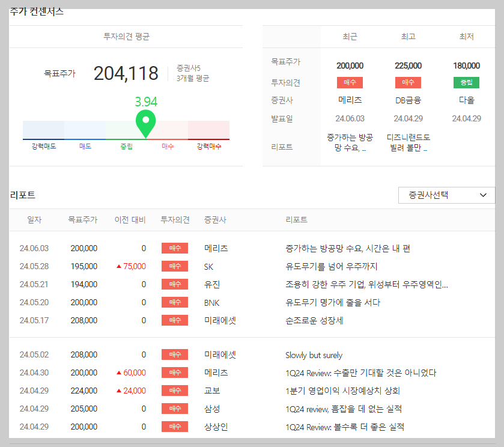504x447 pixels.
Task: Click brokerage DB금융 in 최고 column
Action: tap(408, 100)
